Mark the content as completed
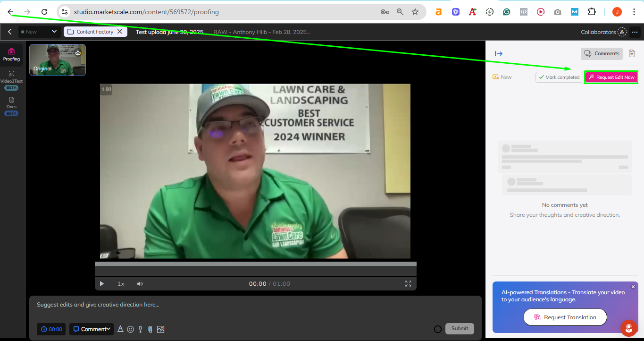 [x=559, y=77]
